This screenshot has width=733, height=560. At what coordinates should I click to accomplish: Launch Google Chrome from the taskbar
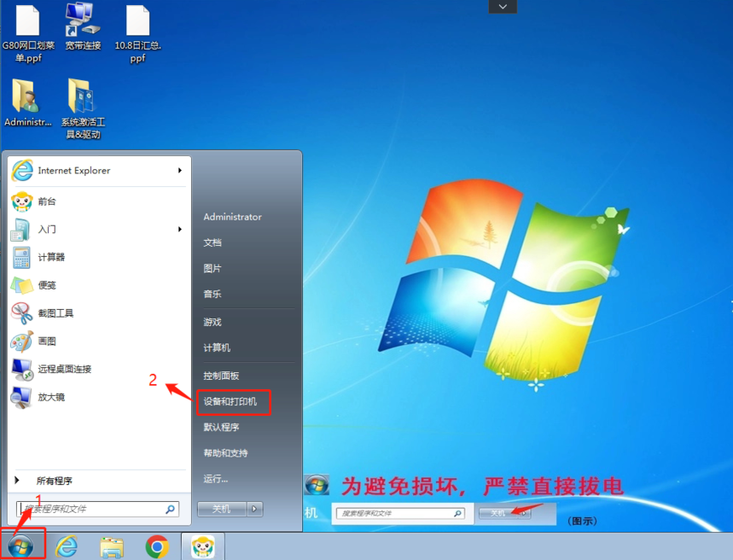(157, 546)
